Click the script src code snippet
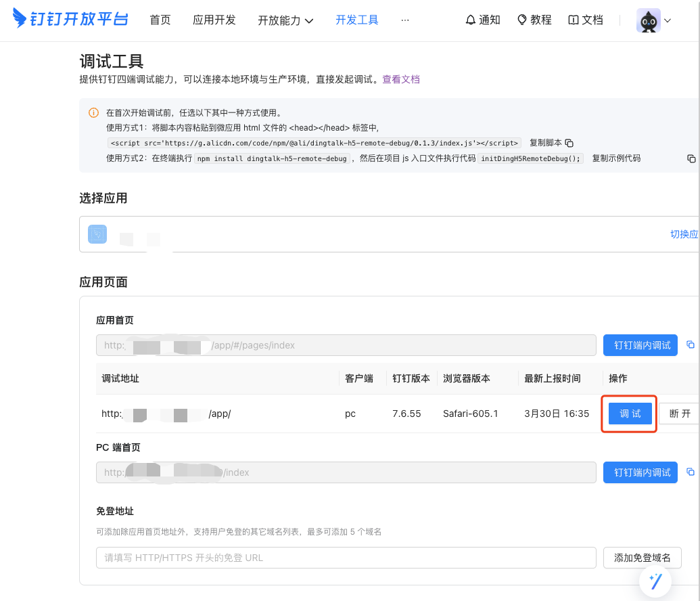Screen dimensions: 700x601 pos(314,143)
